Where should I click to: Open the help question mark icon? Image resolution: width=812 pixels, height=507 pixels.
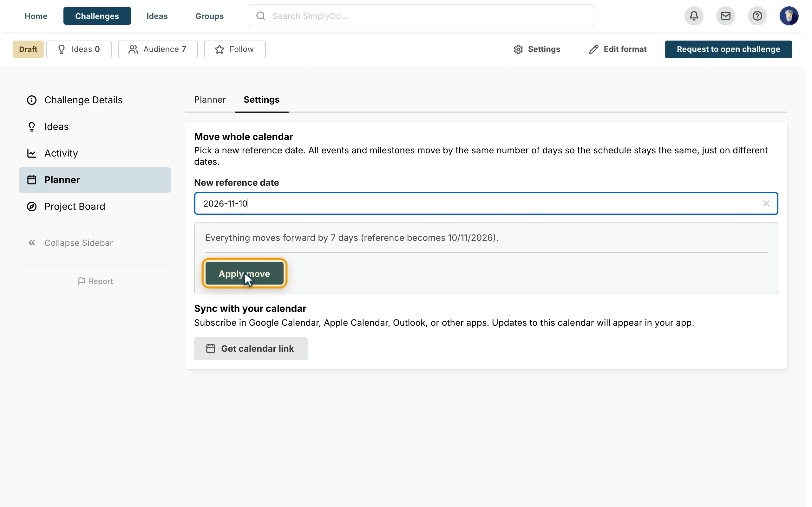757,16
